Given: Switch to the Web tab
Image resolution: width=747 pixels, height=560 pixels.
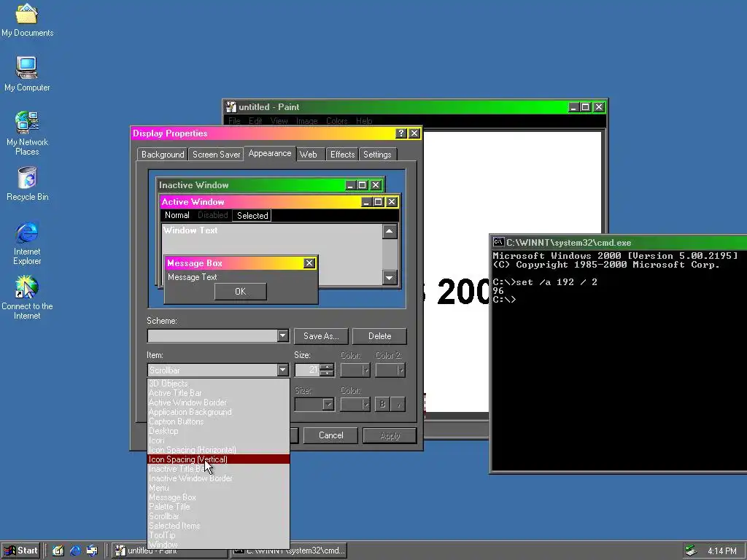Looking at the screenshot, I should pyautogui.click(x=309, y=155).
